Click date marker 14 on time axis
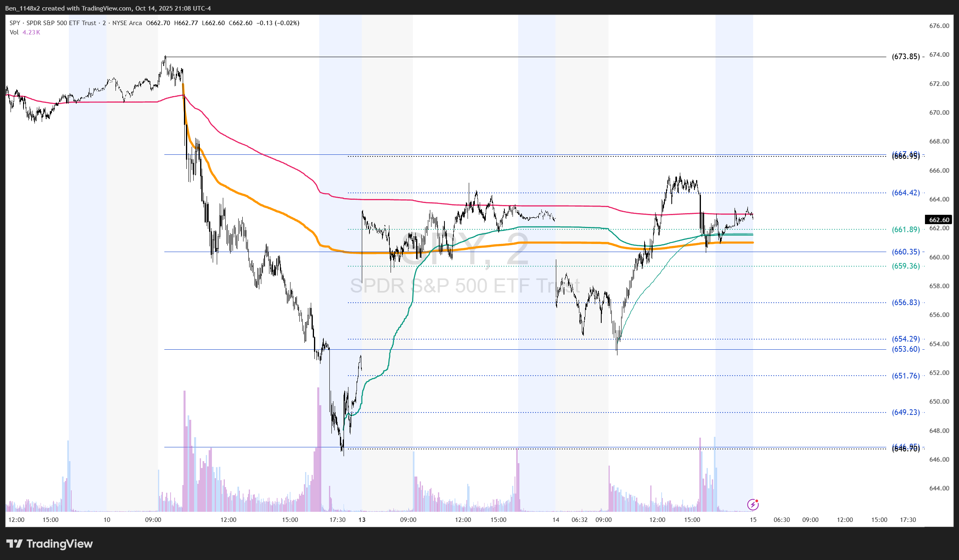 [x=556, y=520]
